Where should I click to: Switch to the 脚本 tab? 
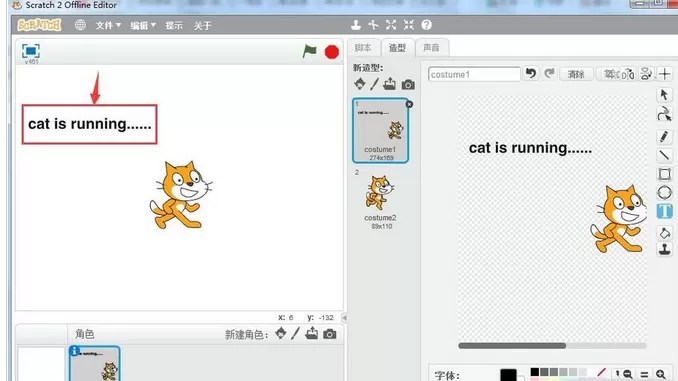(x=363, y=48)
